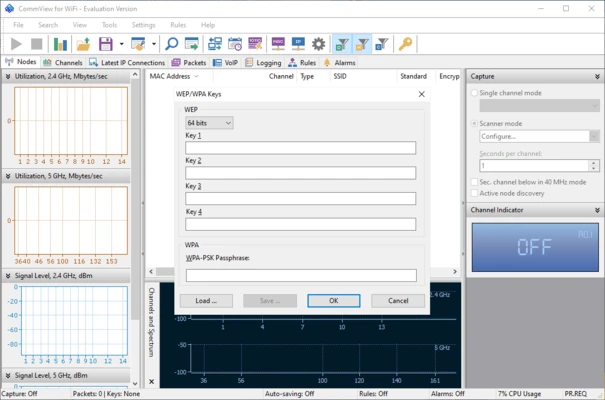The width and height of the screenshot is (605, 400).
Task: Click the magnifier find icon
Action: [171, 44]
